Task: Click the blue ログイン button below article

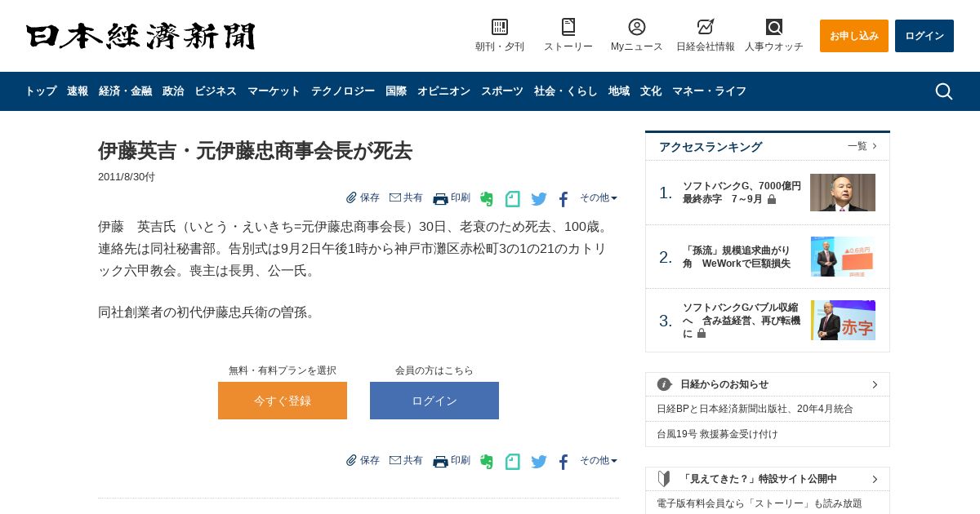Action: click(x=434, y=401)
